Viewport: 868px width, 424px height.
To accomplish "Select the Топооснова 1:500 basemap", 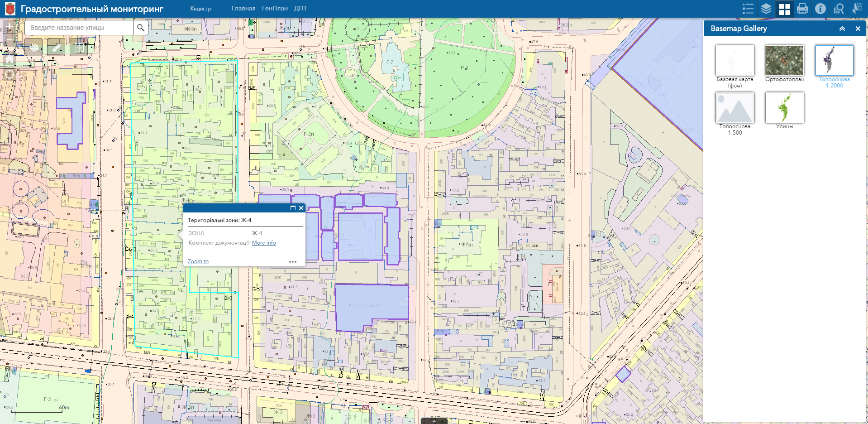I will click(x=734, y=108).
